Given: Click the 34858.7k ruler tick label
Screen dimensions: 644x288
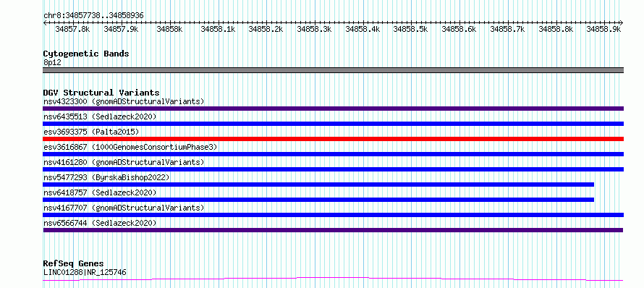Looking at the screenshot, I should click(508, 29).
